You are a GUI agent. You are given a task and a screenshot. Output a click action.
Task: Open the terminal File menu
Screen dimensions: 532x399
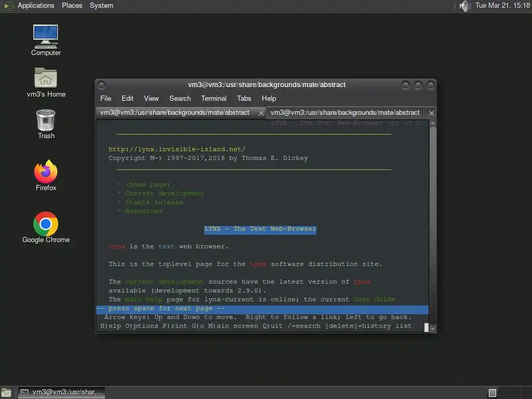point(105,98)
